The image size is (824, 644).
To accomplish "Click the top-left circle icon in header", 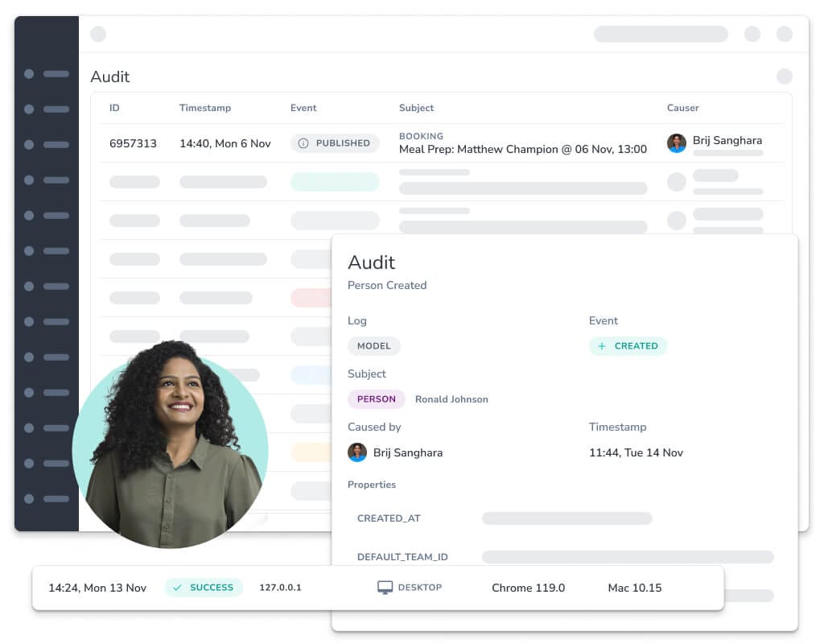I will pyautogui.click(x=98, y=34).
